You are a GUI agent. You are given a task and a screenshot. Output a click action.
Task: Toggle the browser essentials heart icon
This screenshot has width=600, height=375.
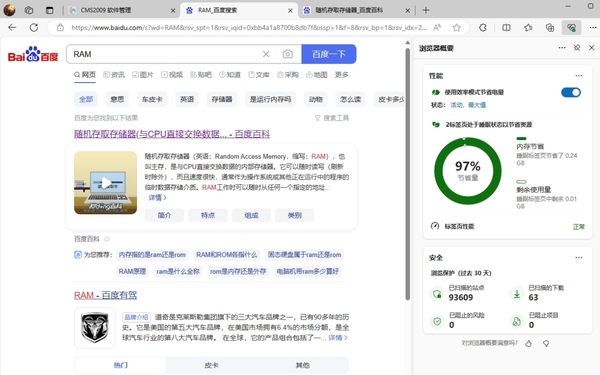(x=571, y=28)
